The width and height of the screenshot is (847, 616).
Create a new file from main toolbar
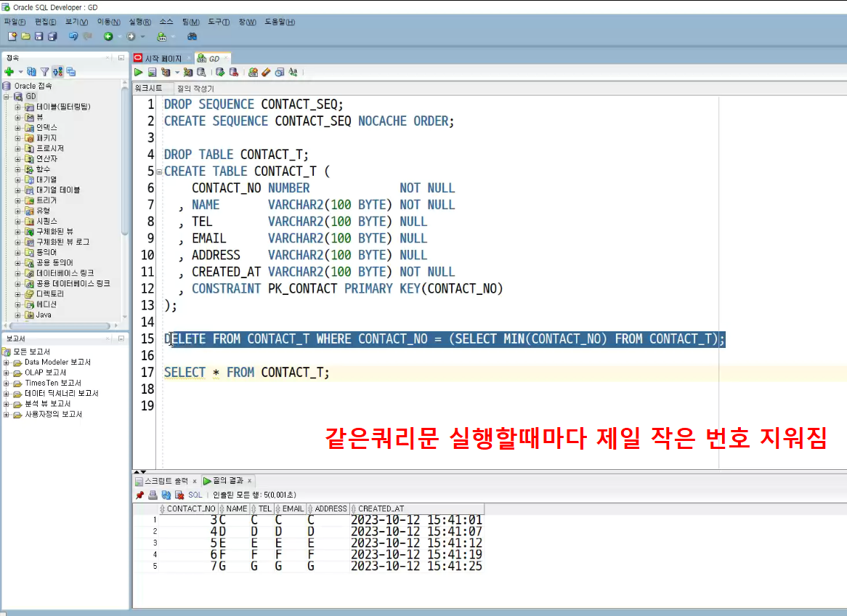12,36
